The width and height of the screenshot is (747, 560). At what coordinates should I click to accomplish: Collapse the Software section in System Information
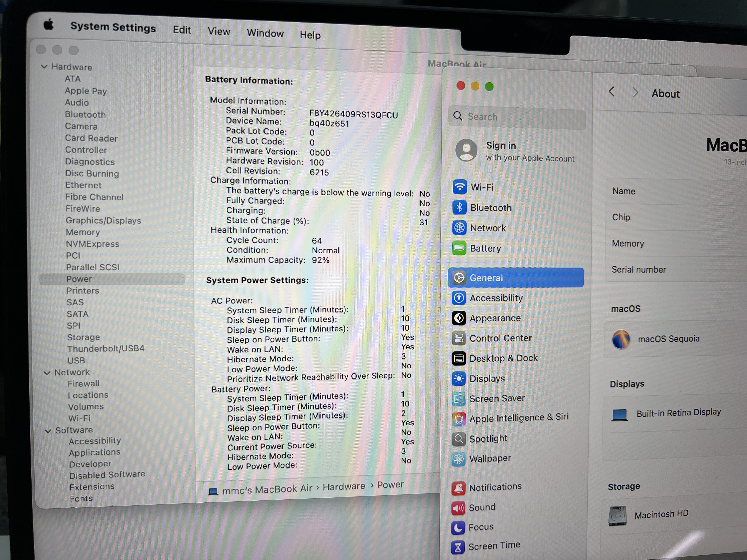pyautogui.click(x=48, y=431)
